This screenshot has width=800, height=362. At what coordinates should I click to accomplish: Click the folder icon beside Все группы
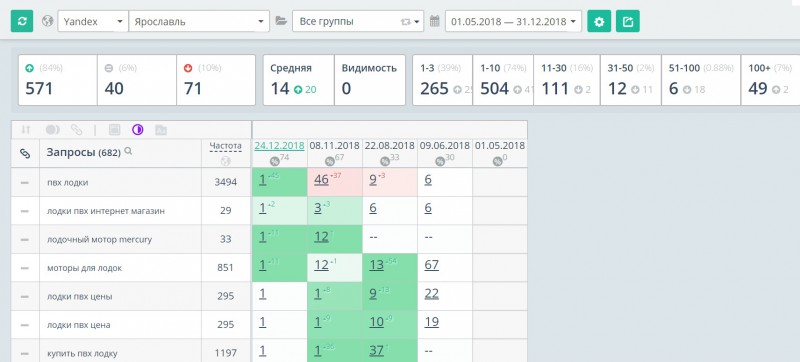pyautogui.click(x=281, y=21)
